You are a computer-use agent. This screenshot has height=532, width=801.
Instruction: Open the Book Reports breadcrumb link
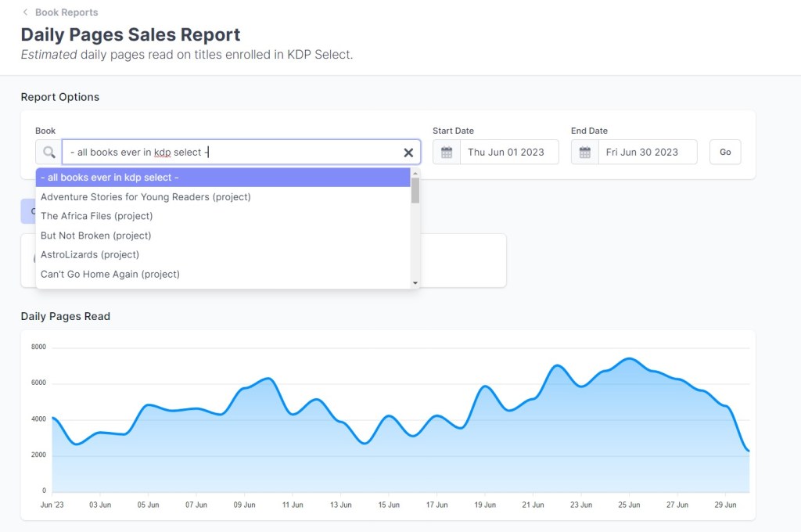[66, 13]
